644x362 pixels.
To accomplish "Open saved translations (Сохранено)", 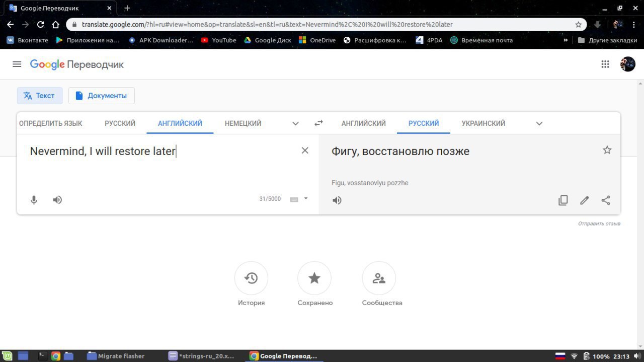I will [314, 278].
